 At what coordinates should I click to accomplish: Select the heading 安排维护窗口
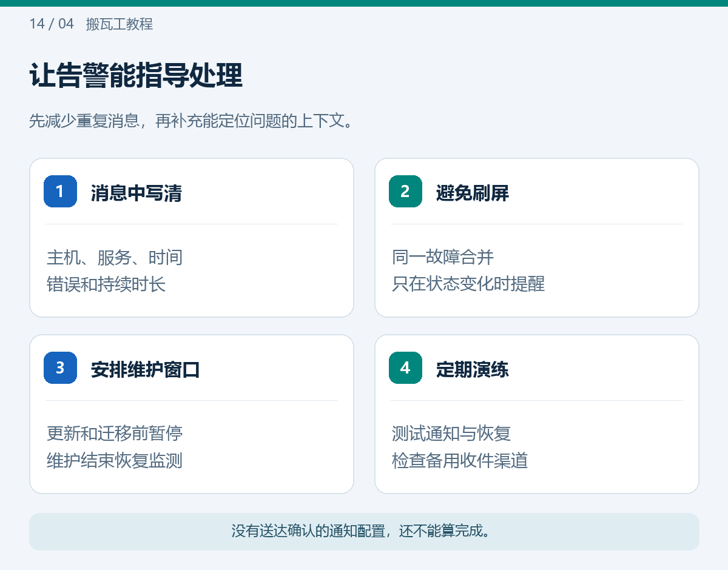coord(146,370)
